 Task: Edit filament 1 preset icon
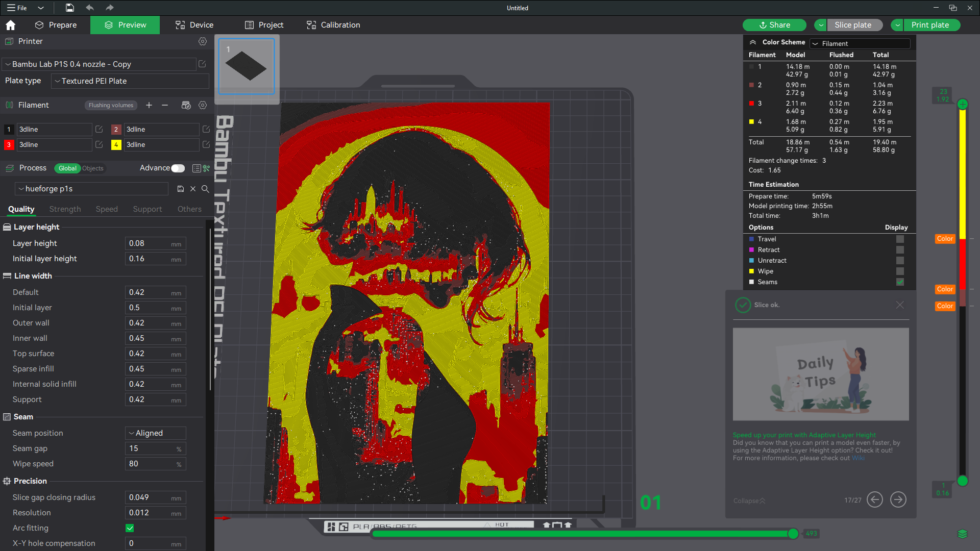[99, 129]
